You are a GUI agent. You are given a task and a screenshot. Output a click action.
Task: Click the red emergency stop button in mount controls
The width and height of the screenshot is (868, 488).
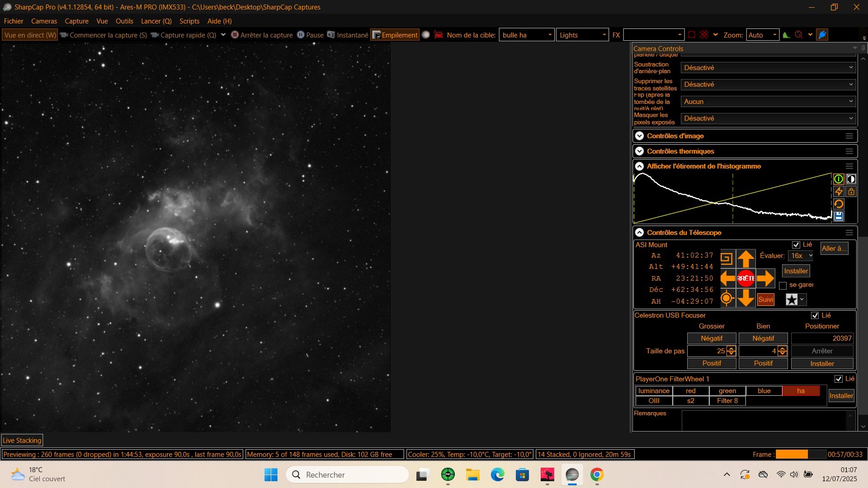pyautogui.click(x=746, y=278)
